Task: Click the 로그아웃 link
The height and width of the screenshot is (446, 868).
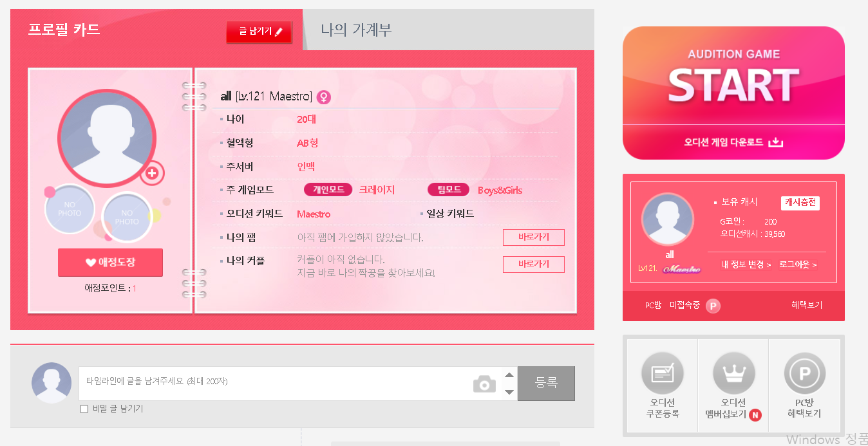Action: point(798,265)
